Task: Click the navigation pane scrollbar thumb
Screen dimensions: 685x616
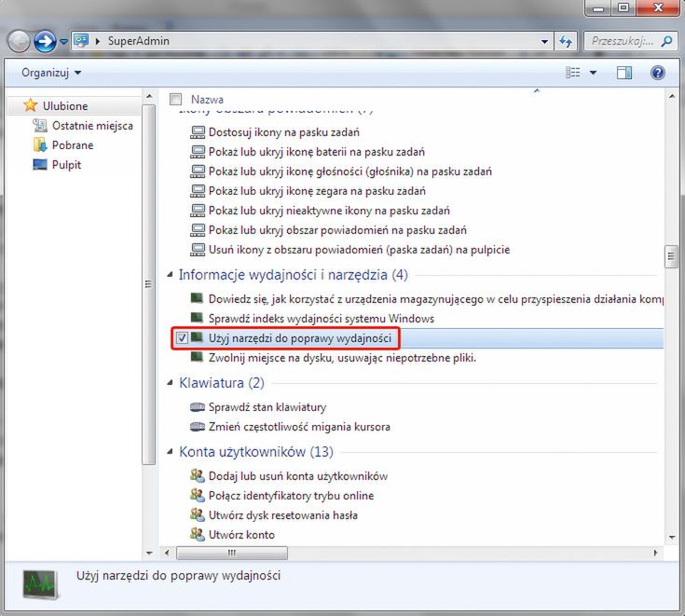Action: click(x=149, y=284)
